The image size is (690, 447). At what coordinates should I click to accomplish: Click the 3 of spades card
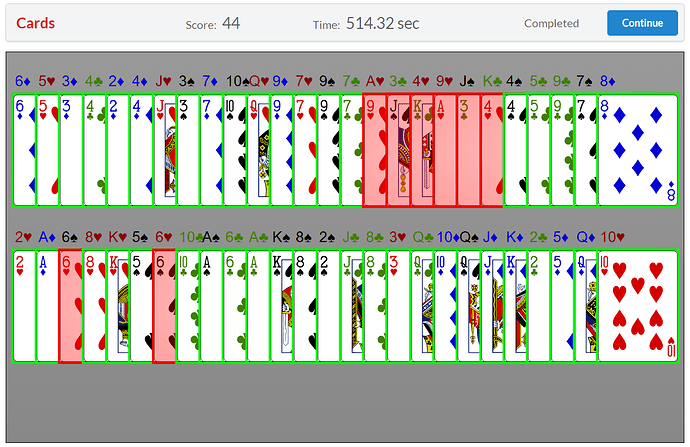click(188, 150)
